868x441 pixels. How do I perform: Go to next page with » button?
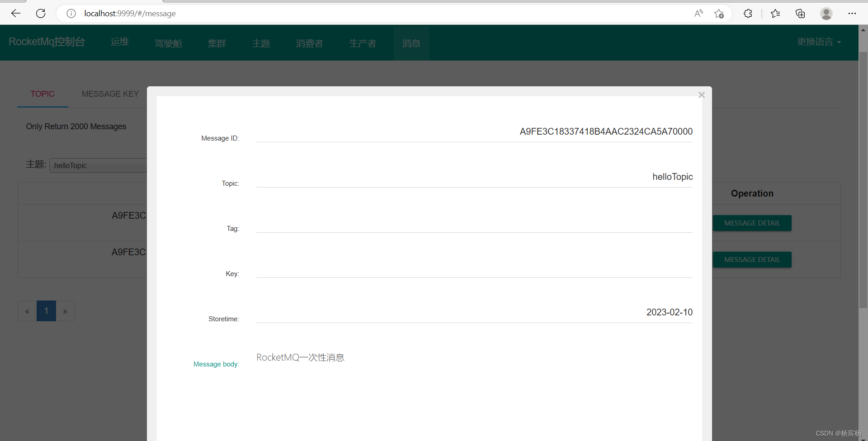pyautogui.click(x=65, y=311)
